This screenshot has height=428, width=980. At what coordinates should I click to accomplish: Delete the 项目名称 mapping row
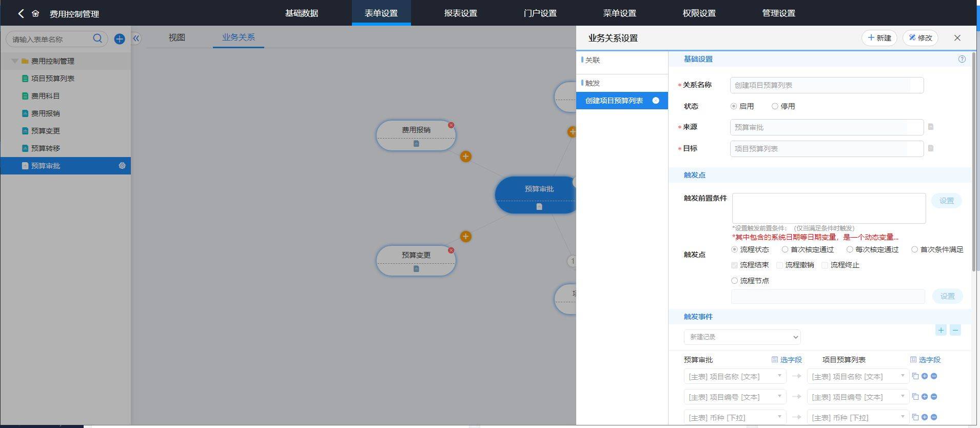coord(934,376)
